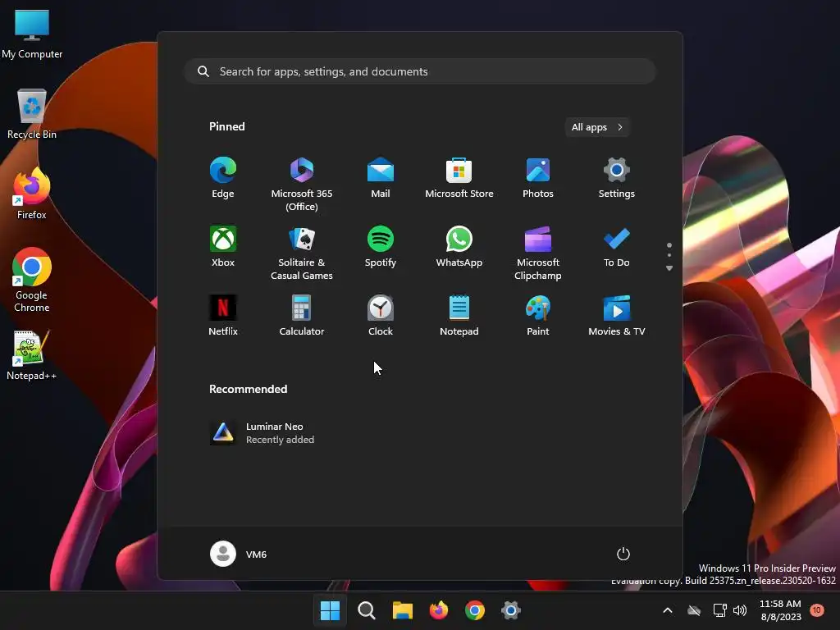Open Settings from the taskbar
This screenshot has height=630, width=840.
(511, 610)
